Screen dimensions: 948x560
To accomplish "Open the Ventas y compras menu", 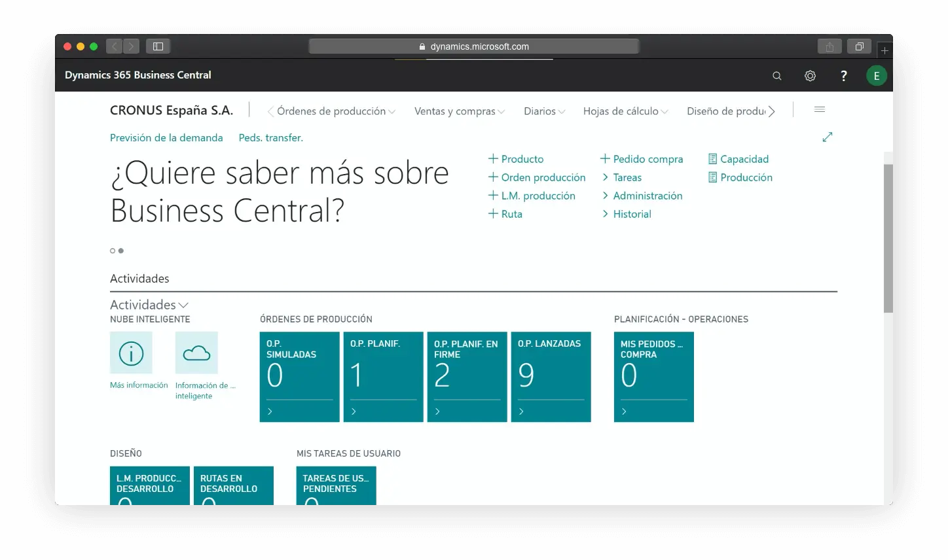I will (459, 111).
